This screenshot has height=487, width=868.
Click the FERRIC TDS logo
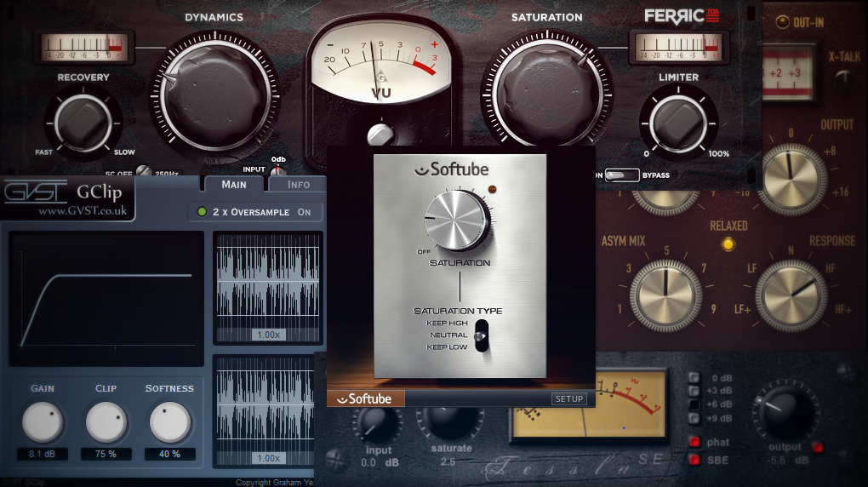682,16
